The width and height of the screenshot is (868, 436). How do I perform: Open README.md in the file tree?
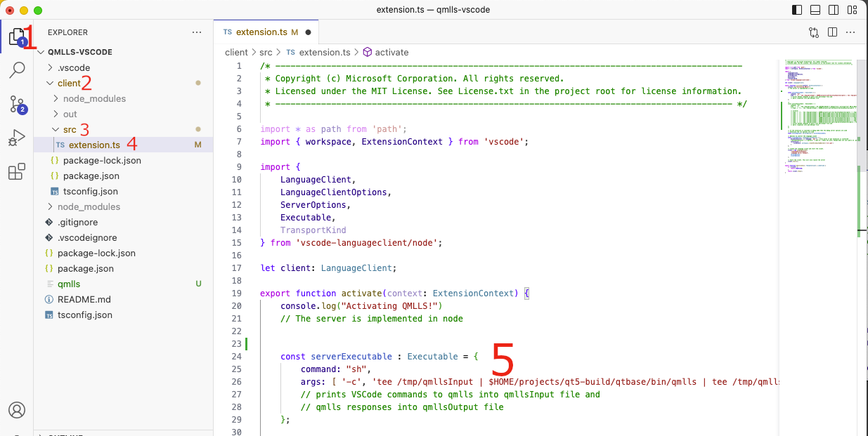pyautogui.click(x=84, y=300)
